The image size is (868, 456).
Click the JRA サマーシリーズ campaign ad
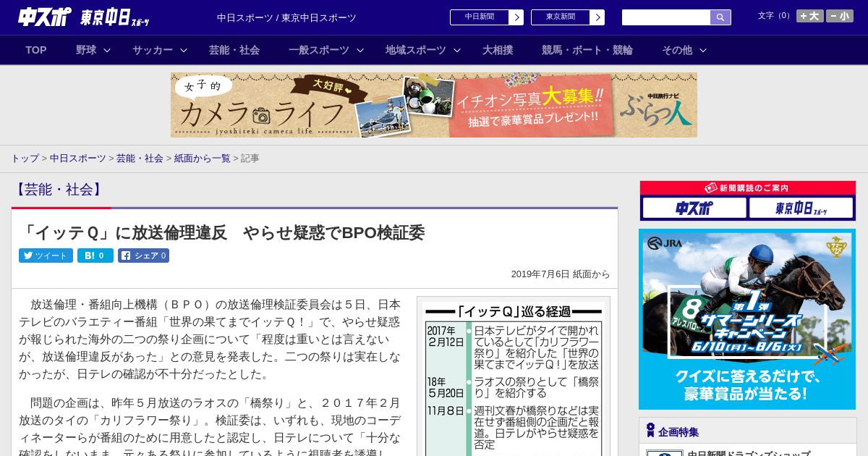747,319
